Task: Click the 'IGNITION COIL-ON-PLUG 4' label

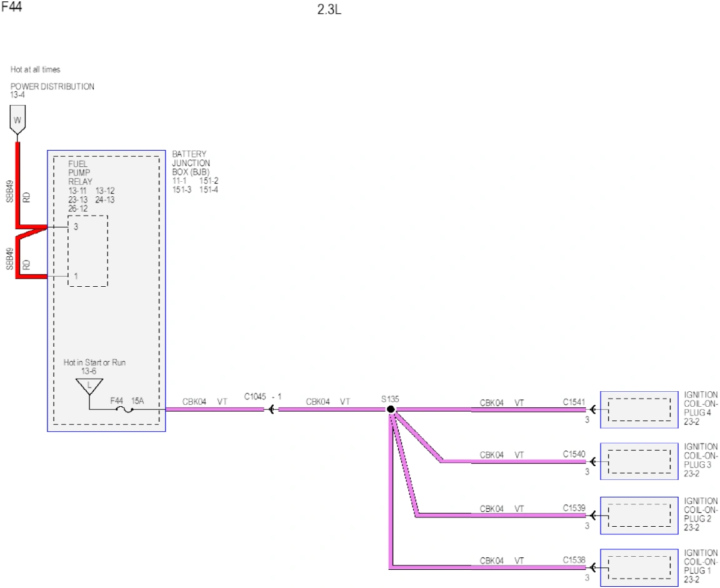Action: 701,404
